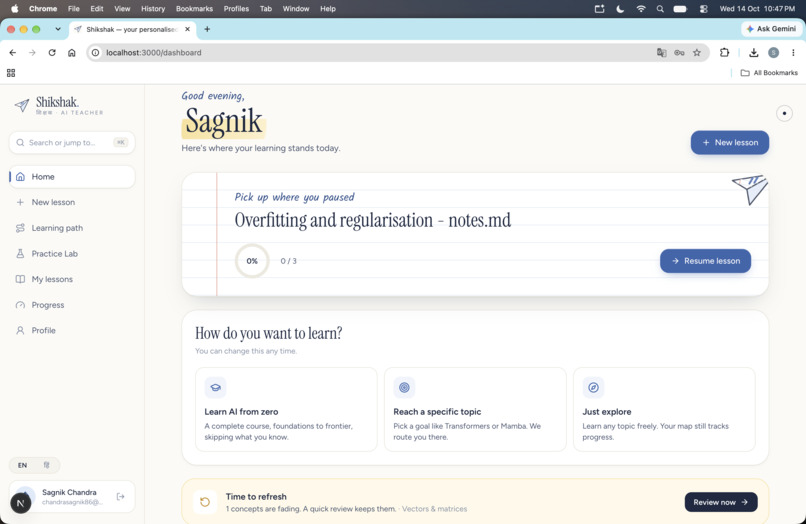
Task: Open the downloads icon
Action: point(754,52)
